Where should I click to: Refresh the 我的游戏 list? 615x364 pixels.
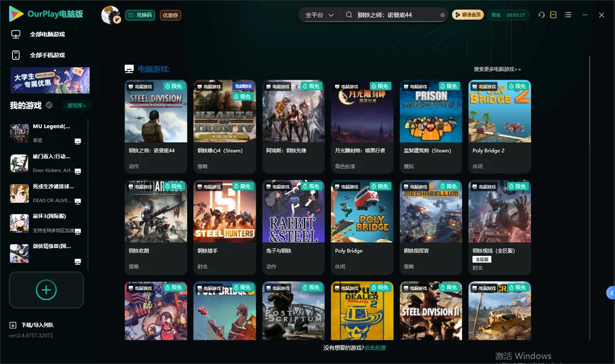[x=49, y=105]
